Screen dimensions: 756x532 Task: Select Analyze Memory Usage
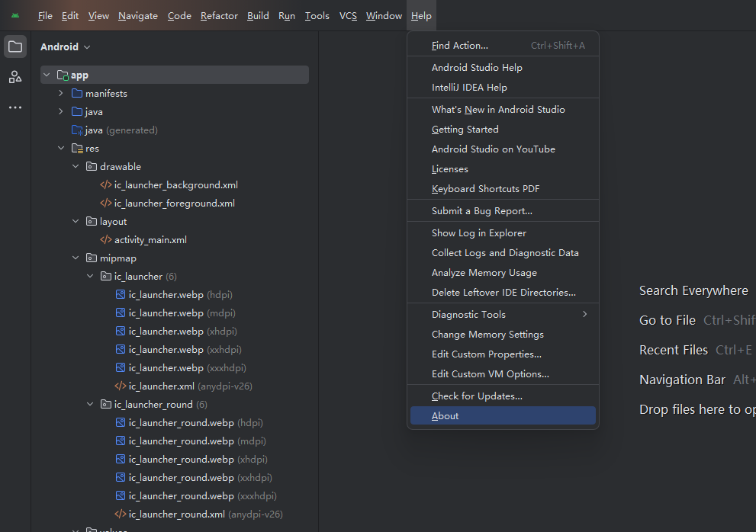[x=503, y=273]
